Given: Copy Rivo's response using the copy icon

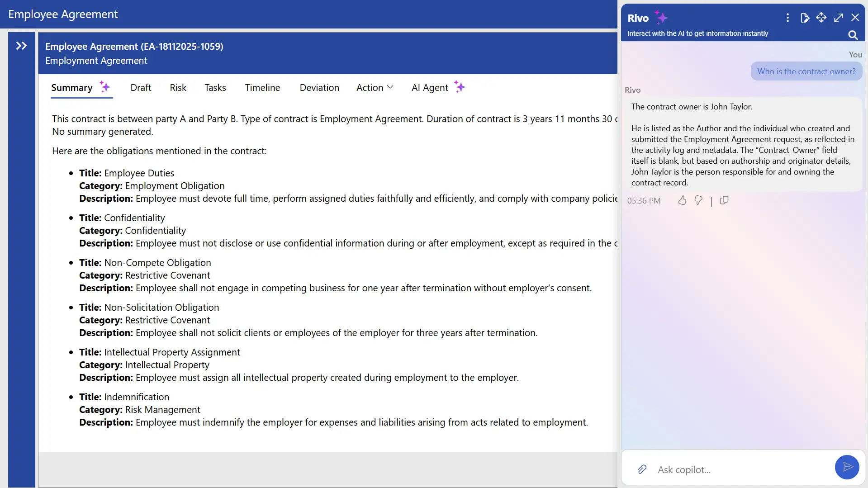Looking at the screenshot, I should (x=724, y=200).
